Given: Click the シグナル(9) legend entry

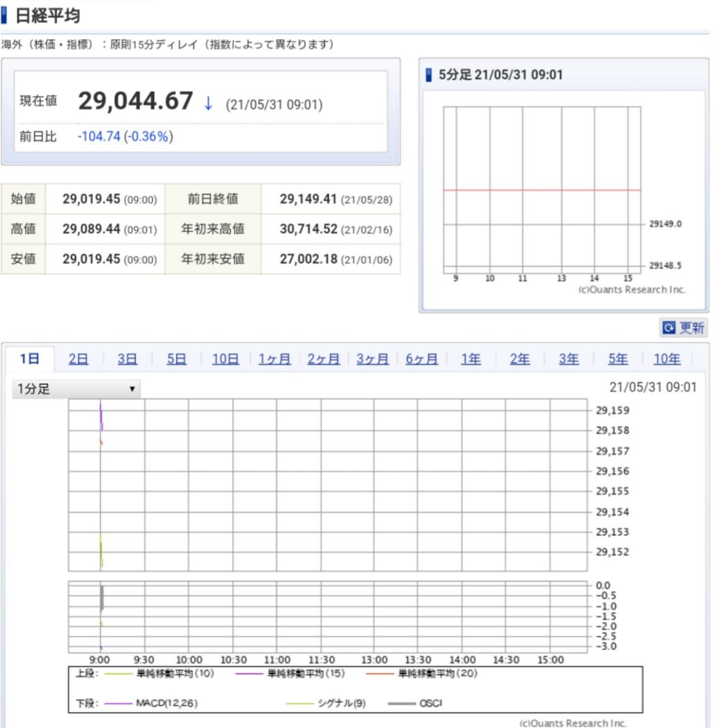Looking at the screenshot, I should coord(326,704).
